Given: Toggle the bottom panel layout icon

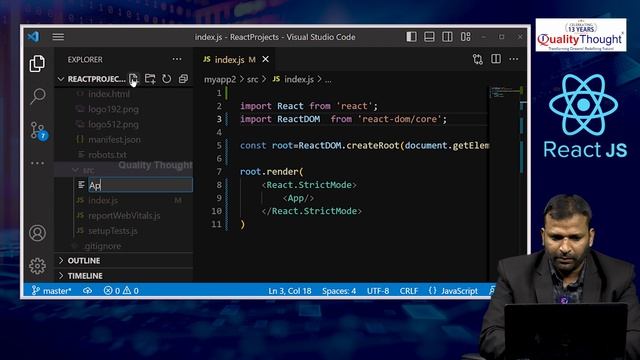Looking at the screenshot, I should (429, 37).
